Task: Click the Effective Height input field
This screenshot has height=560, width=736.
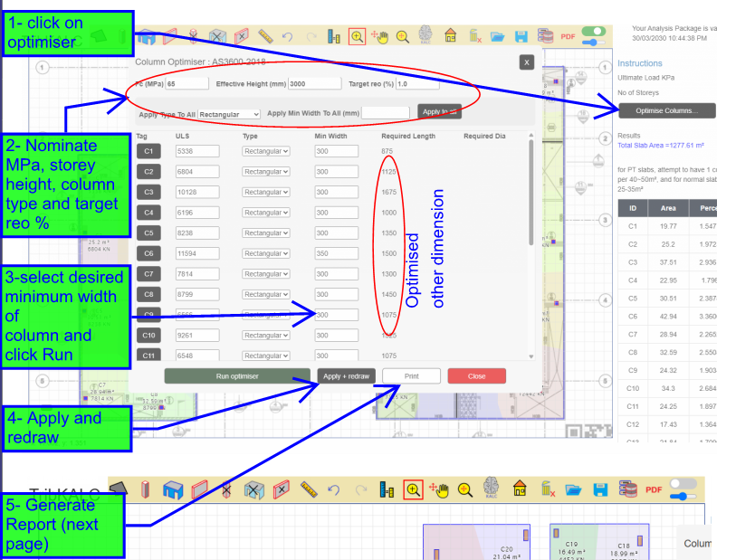Action: coord(314,84)
